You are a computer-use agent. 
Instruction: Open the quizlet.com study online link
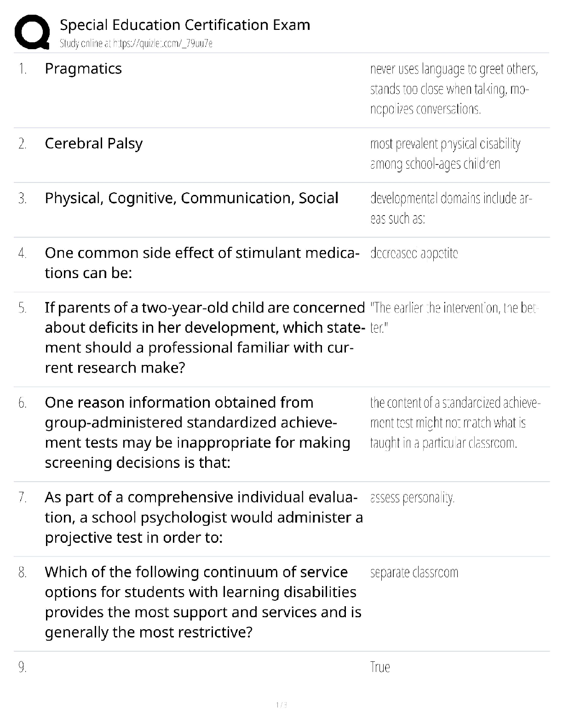136,44
